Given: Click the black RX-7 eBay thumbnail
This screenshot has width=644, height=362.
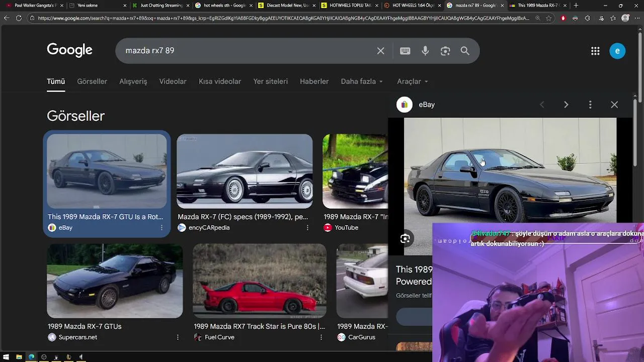Looking at the screenshot, I should click(107, 171).
